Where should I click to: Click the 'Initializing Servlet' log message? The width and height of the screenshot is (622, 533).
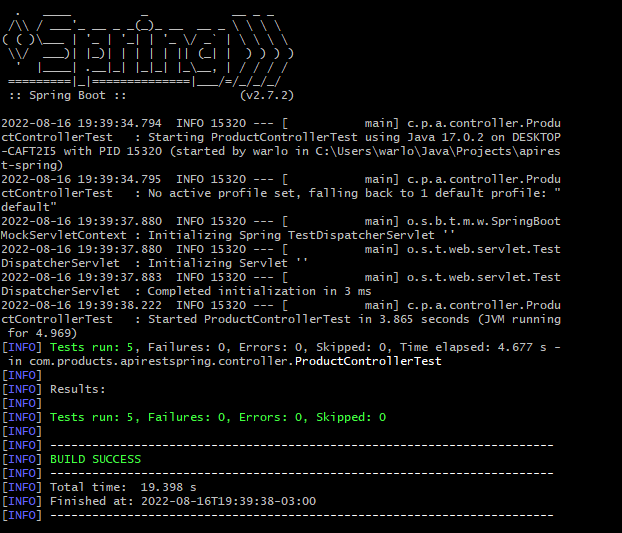point(218,263)
